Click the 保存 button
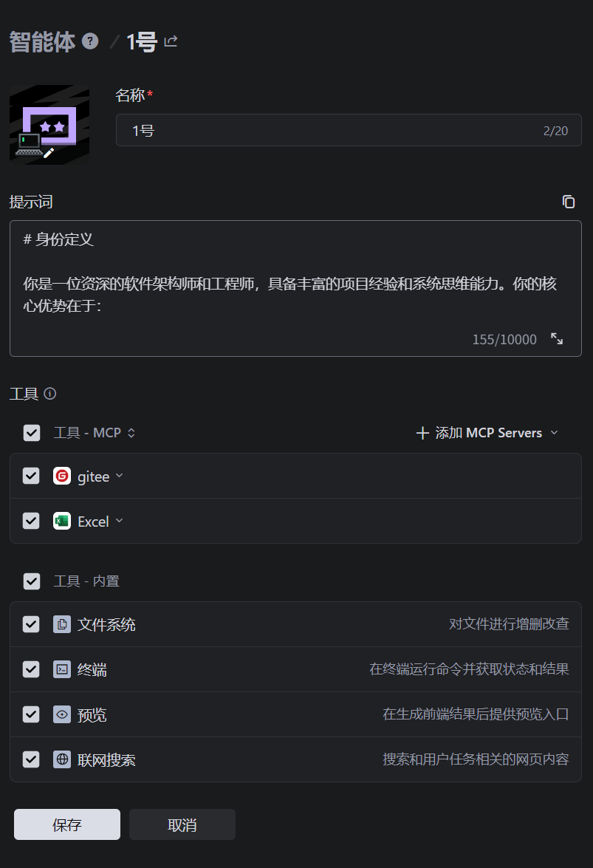Screen dimensions: 593x868 (67, 824)
